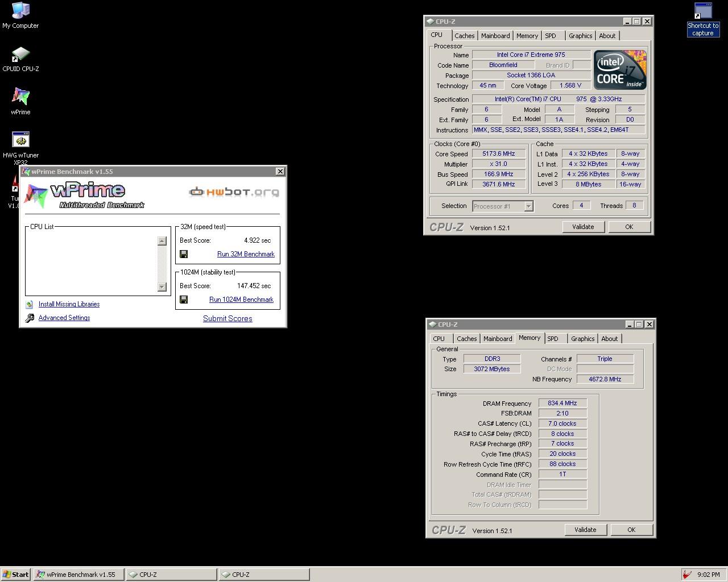Viewport: 728px width, 582px height.
Task: Activate the first CPU-Z taskbar button
Action: pos(171,575)
